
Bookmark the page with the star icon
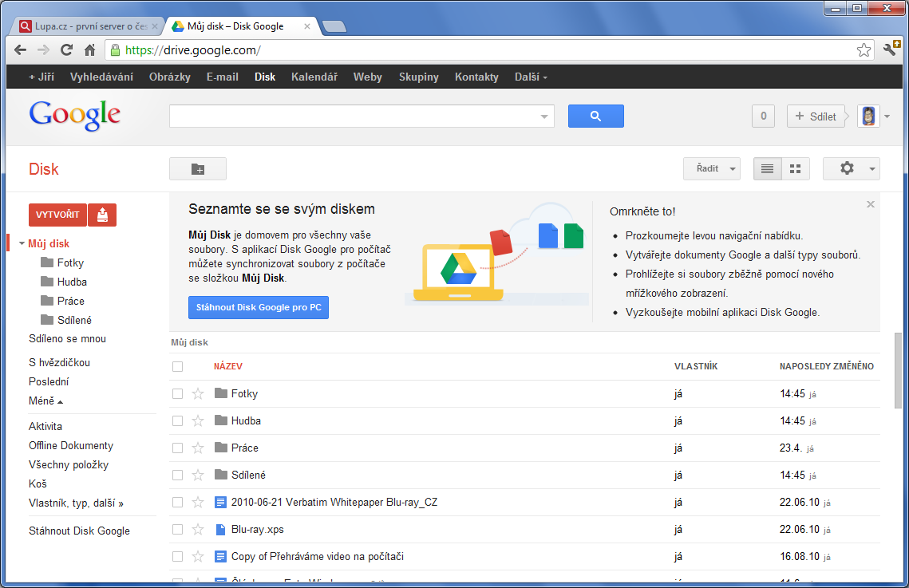pos(864,50)
